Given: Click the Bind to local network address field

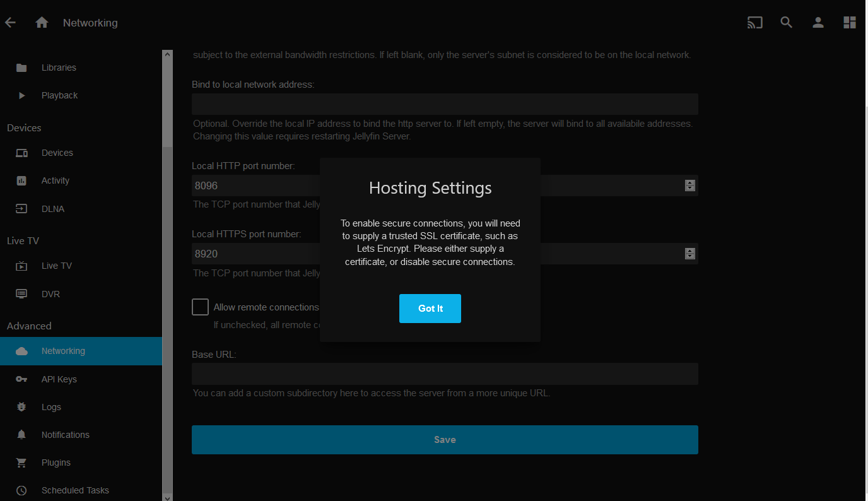Looking at the screenshot, I should [x=445, y=104].
